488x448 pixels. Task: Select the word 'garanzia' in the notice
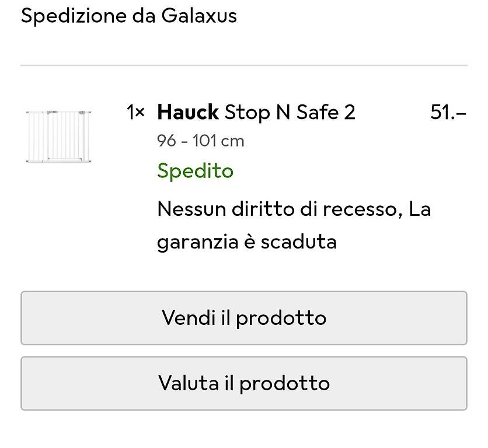198,242
